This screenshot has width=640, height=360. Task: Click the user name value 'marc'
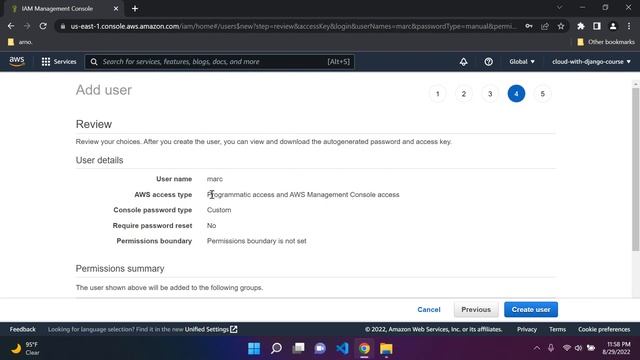click(x=215, y=179)
